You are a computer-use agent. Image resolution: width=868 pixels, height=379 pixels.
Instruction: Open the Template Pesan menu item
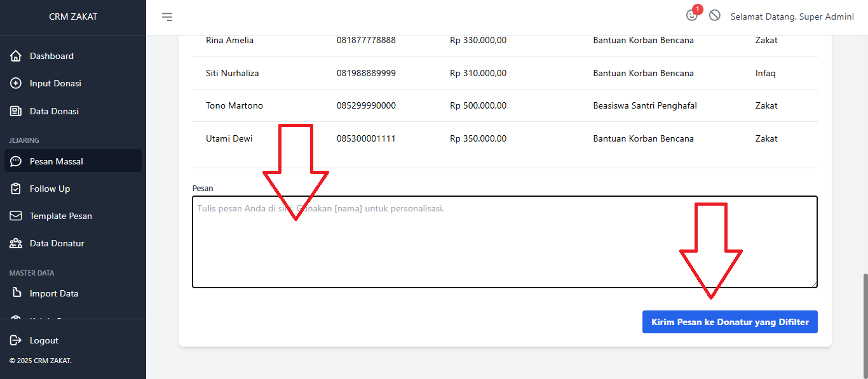[x=60, y=216]
